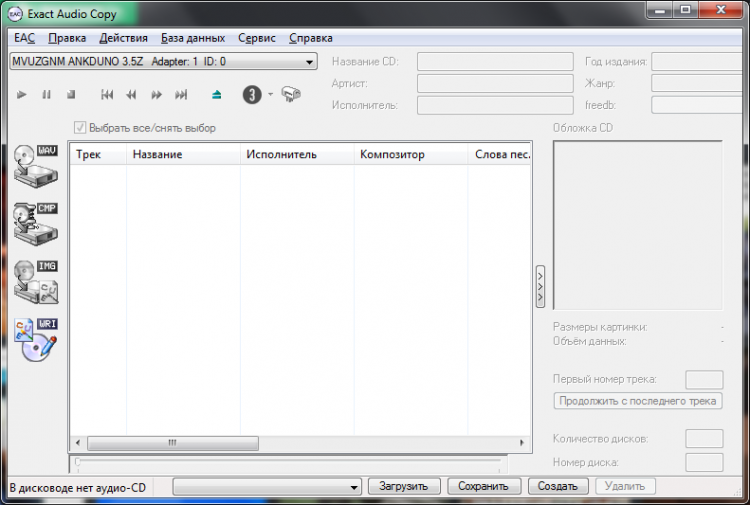
Task: Open the dropdown arrow beside the 3 icon
Action: [270, 94]
